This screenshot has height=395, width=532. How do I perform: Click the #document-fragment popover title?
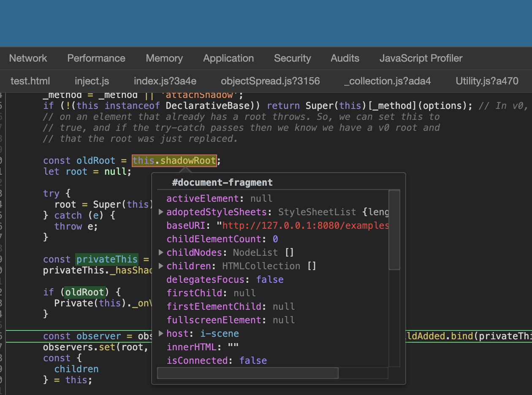point(222,183)
